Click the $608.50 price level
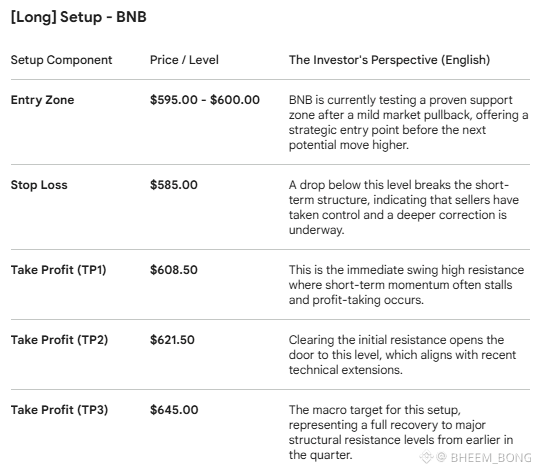 (x=174, y=270)
